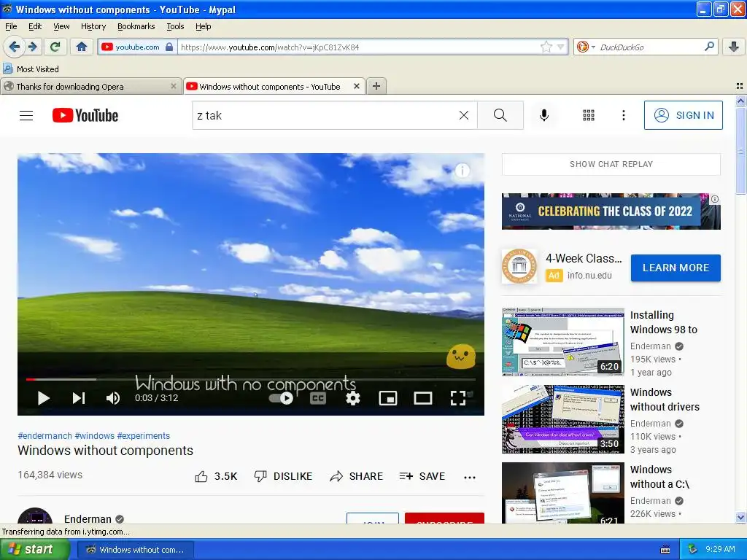Seek on the video progress bar
This screenshot has width=747, height=560.
pyautogui.click(x=251, y=379)
